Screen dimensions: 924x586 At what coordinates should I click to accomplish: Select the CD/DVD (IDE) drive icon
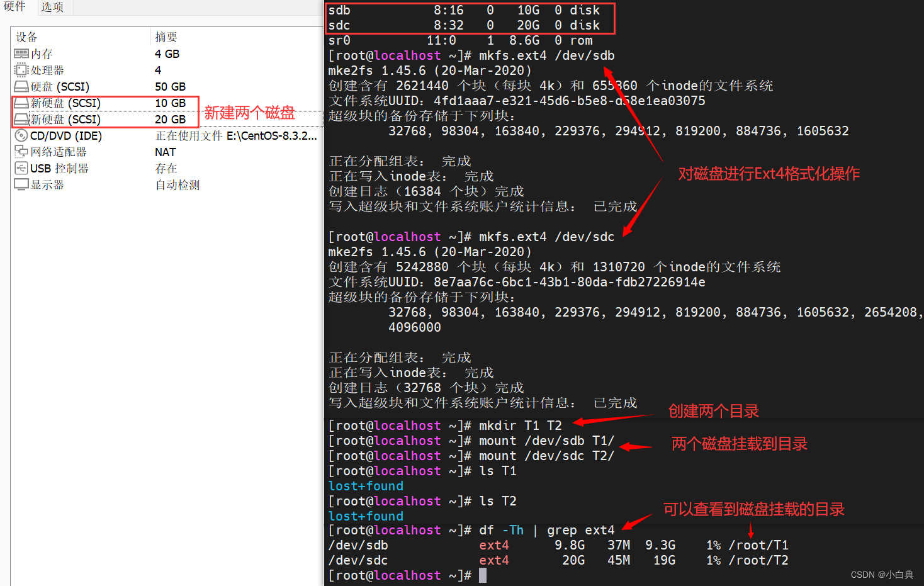[21, 136]
